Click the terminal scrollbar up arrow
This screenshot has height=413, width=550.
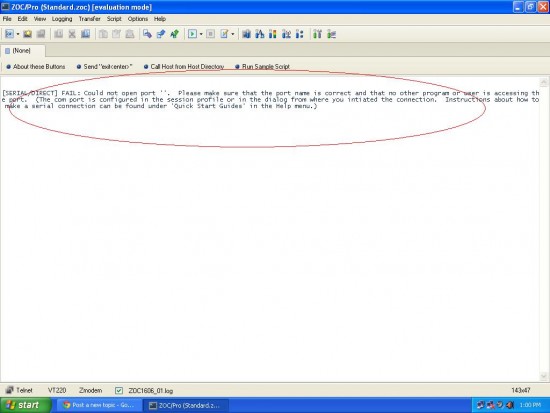pyautogui.click(x=544, y=82)
